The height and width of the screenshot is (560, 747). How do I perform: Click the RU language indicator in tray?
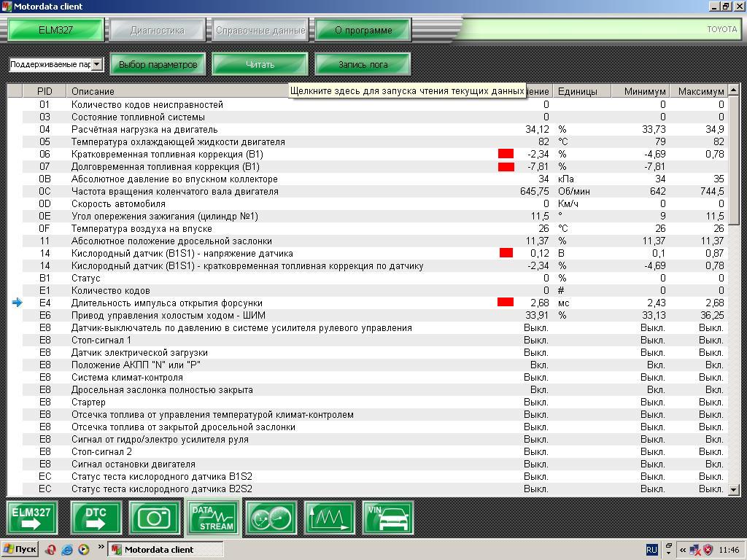651,550
